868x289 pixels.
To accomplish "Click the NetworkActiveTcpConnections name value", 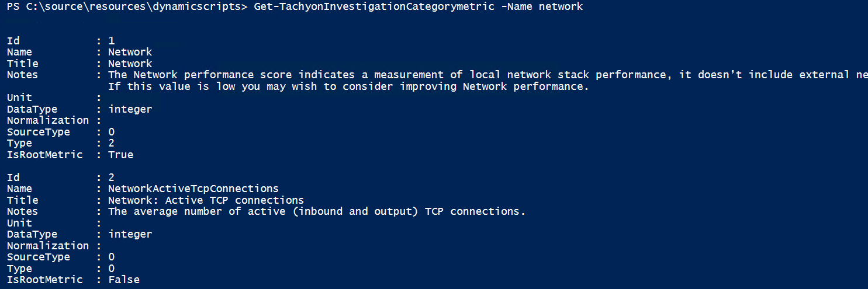I will coord(193,189).
